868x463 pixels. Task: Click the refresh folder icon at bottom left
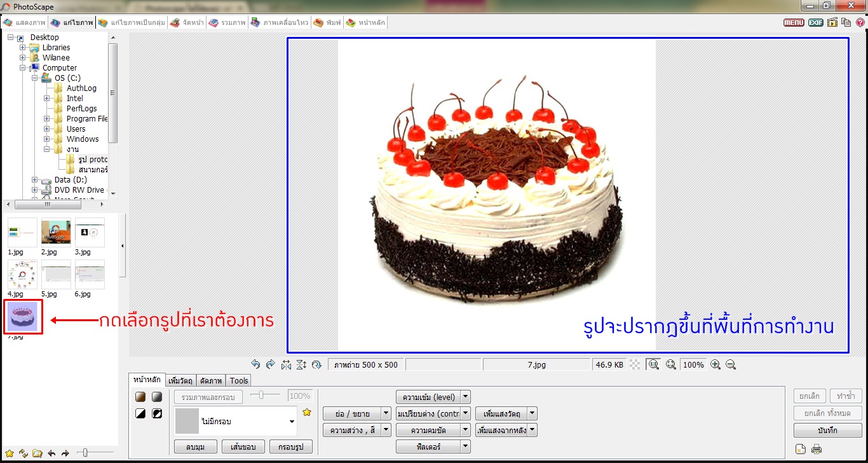(x=24, y=453)
